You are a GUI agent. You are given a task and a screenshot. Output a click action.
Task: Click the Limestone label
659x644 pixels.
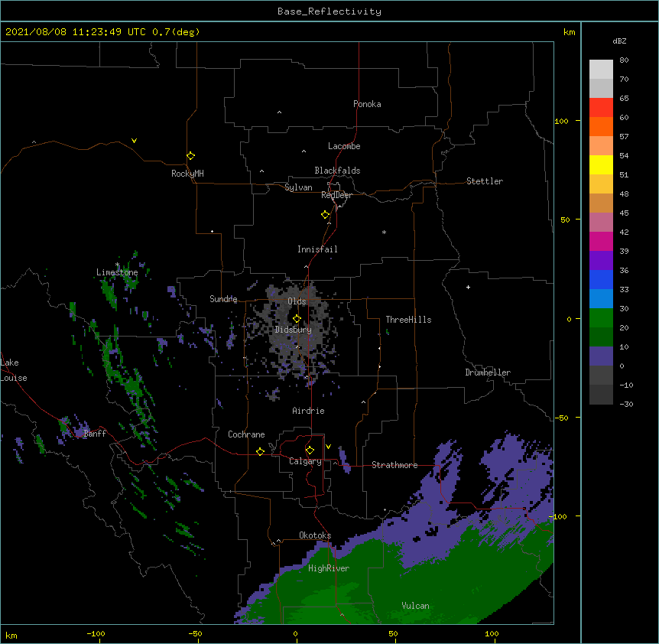click(x=117, y=272)
